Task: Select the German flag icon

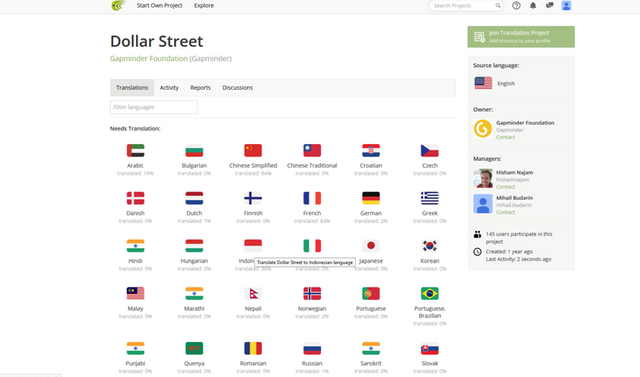Action: tap(371, 198)
